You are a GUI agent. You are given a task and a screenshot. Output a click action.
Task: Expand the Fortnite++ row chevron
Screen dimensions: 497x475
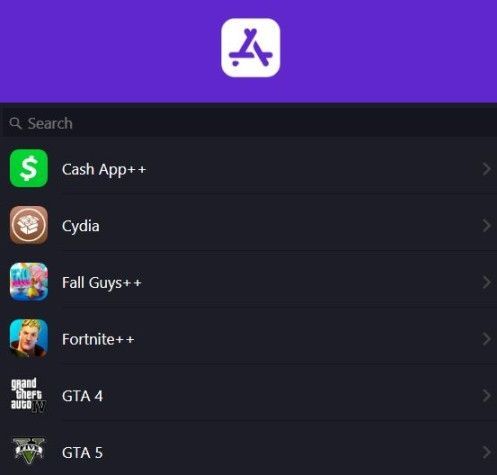(x=487, y=339)
